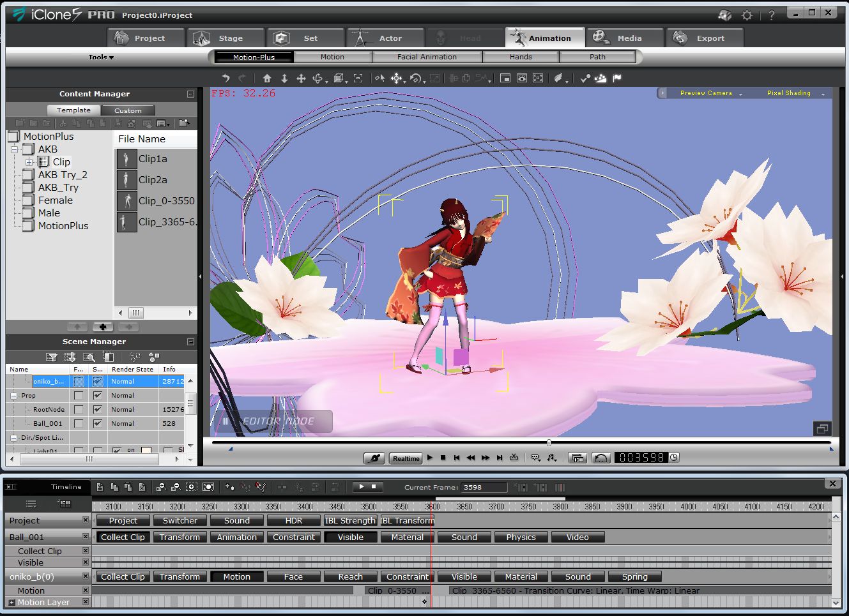Click the full screen toolbar icon
The image size is (849, 616).
[x=538, y=78]
